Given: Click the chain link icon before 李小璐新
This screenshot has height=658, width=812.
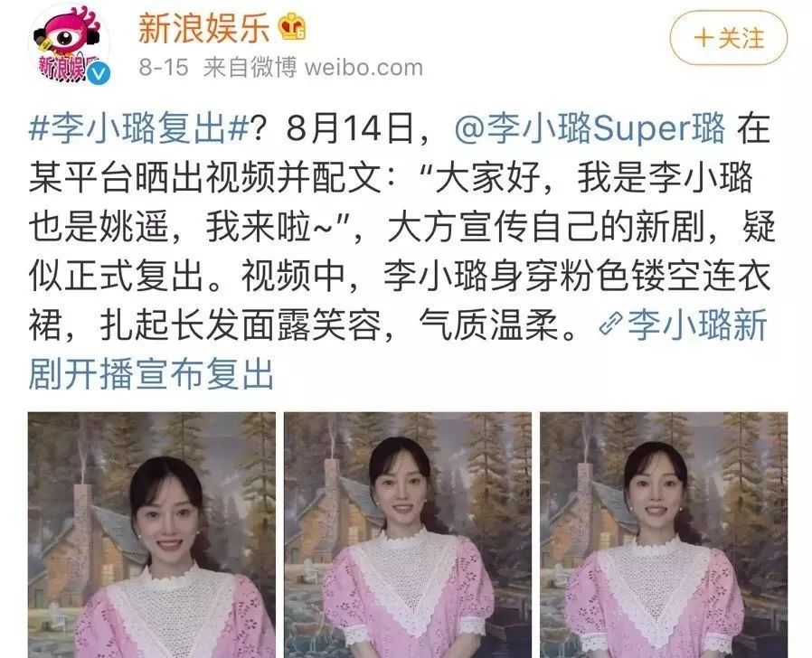Looking at the screenshot, I should (610, 324).
